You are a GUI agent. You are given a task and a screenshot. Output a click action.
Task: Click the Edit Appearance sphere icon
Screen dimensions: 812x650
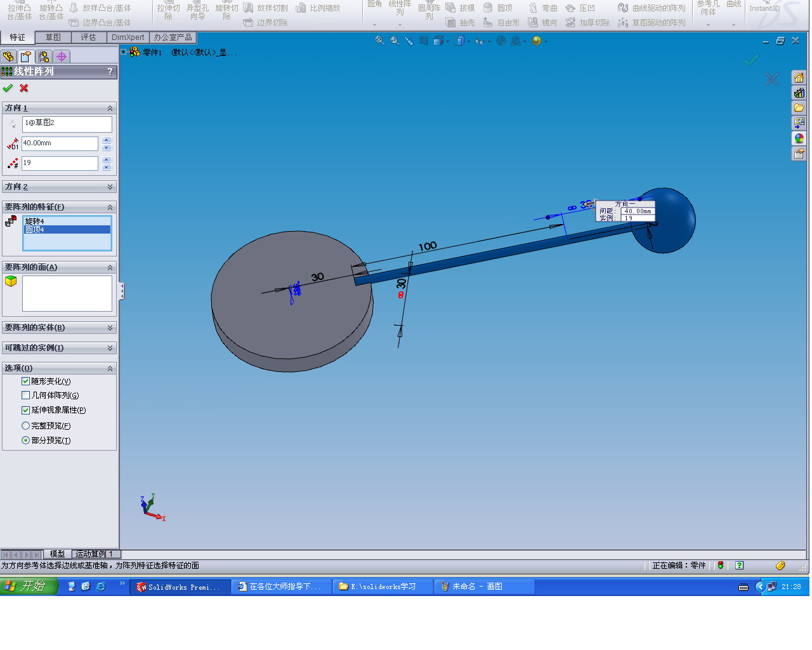click(501, 41)
